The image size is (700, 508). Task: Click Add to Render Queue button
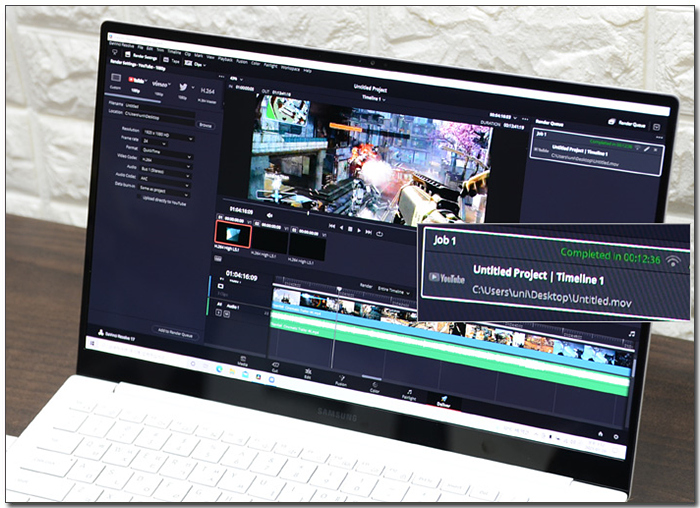click(175, 333)
